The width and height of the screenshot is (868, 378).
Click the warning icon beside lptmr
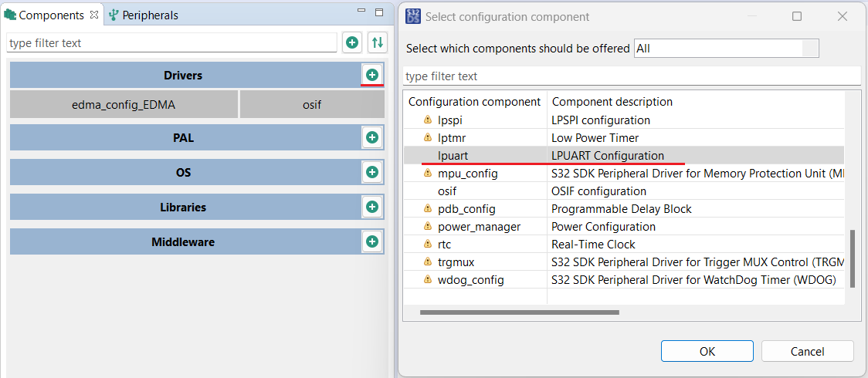(x=427, y=137)
